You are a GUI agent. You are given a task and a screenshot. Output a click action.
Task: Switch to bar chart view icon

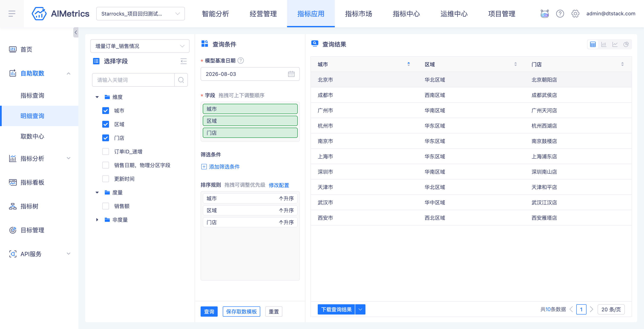(x=604, y=45)
